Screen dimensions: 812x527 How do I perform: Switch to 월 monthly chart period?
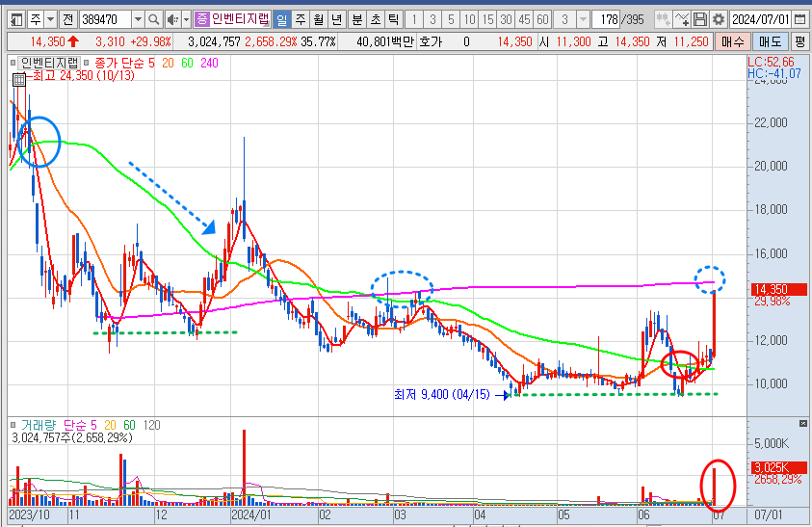pyautogui.click(x=319, y=19)
